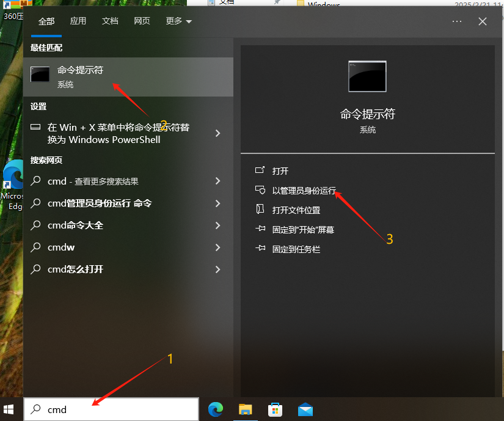Click search icon beside cmdw
This screenshot has height=421, width=504.
point(35,247)
